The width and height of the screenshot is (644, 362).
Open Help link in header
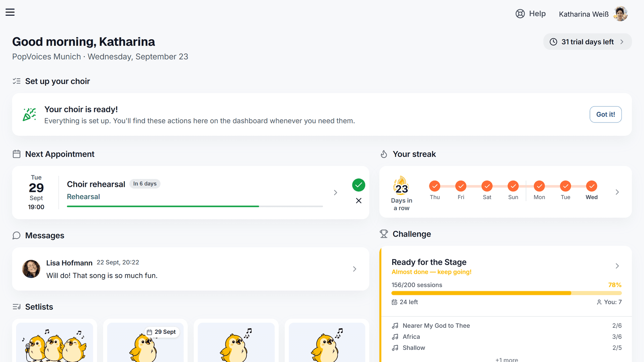[x=531, y=14]
